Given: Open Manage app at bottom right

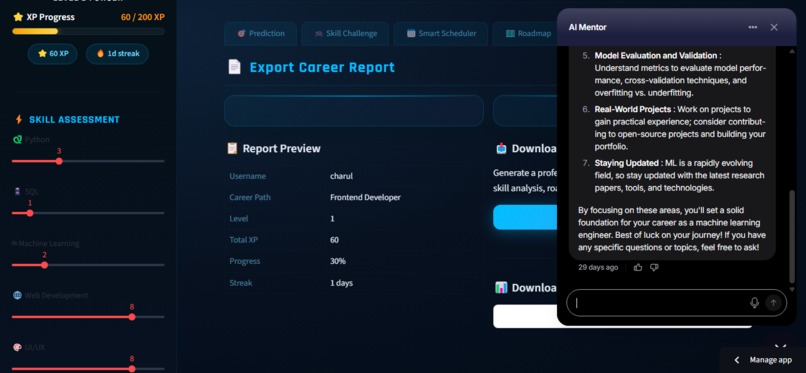Looking at the screenshot, I should pyautogui.click(x=771, y=360).
